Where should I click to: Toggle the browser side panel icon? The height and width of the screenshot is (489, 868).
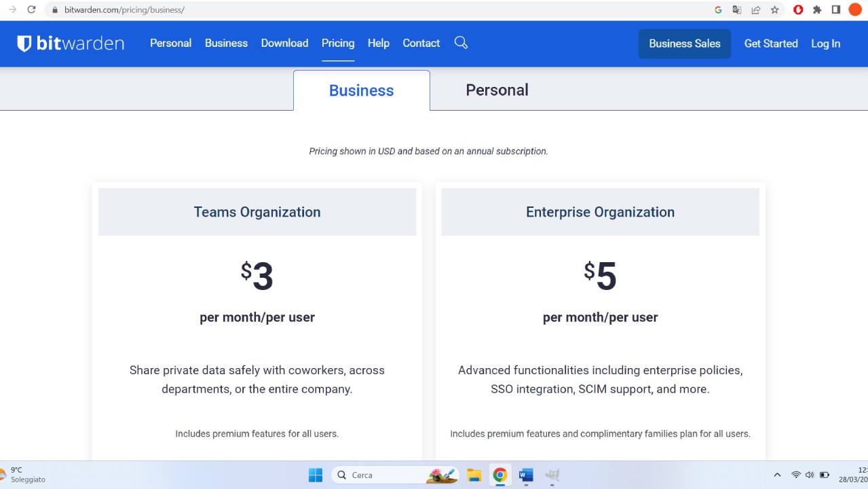[x=835, y=10]
